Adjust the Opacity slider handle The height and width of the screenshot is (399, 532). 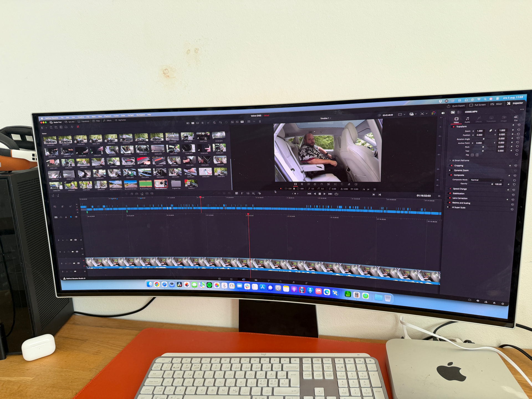[492, 184]
